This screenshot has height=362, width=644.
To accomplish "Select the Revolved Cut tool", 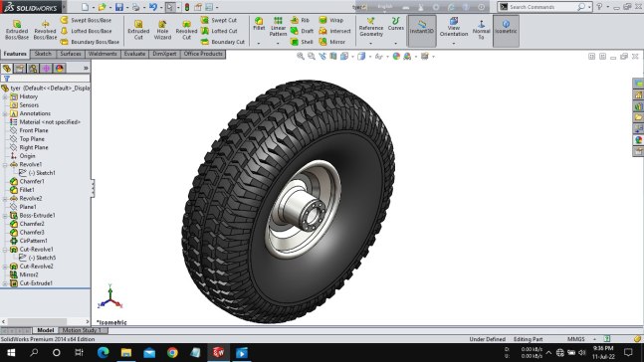I will [x=186, y=30].
